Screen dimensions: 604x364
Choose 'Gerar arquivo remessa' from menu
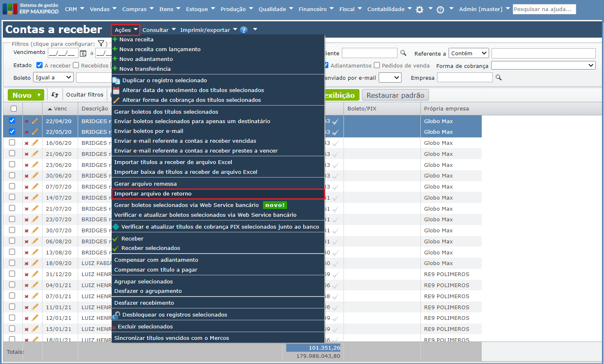click(x=146, y=184)
